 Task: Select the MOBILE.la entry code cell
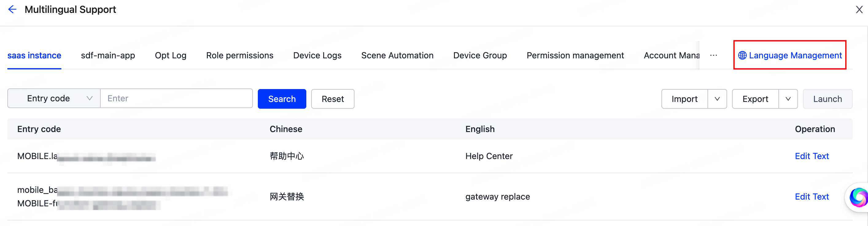pos(87,157)
